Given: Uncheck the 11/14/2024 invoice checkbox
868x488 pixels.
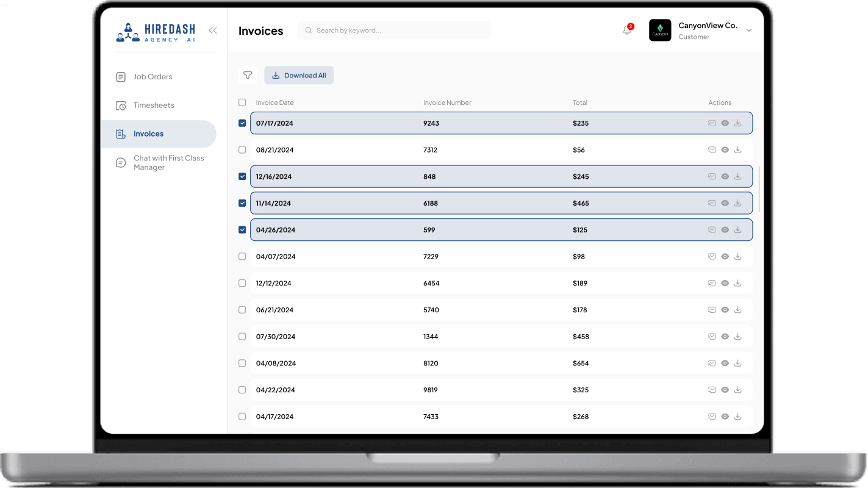Looking at the screenshot, I should pos(242,203).
